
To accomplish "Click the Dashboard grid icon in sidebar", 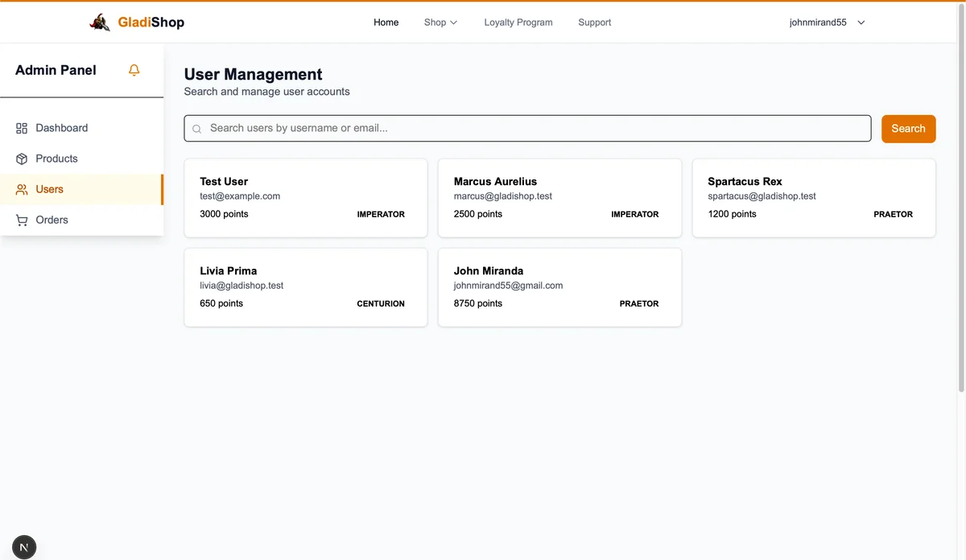I will 22,128.
